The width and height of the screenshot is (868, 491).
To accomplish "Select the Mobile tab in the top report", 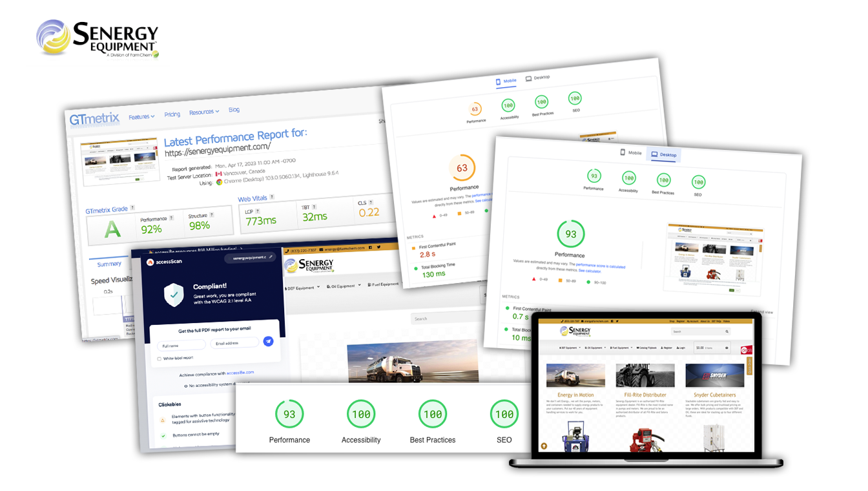I will (506, 81).
